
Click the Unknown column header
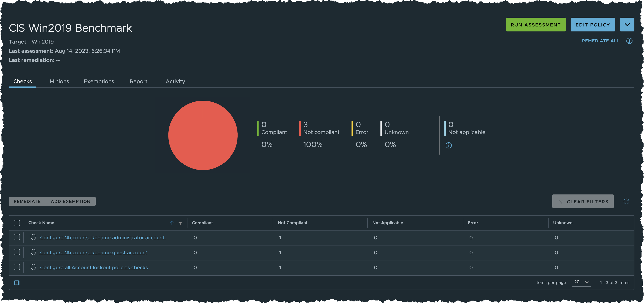pyautogui.click(x=563, y=223)
